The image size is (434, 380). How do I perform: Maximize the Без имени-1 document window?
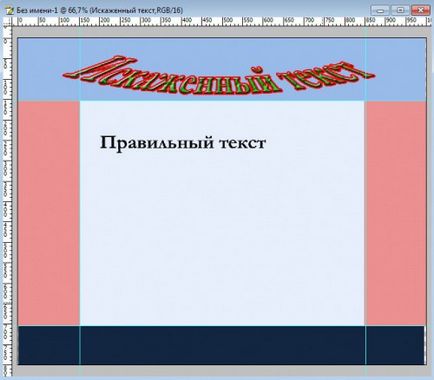400,10
